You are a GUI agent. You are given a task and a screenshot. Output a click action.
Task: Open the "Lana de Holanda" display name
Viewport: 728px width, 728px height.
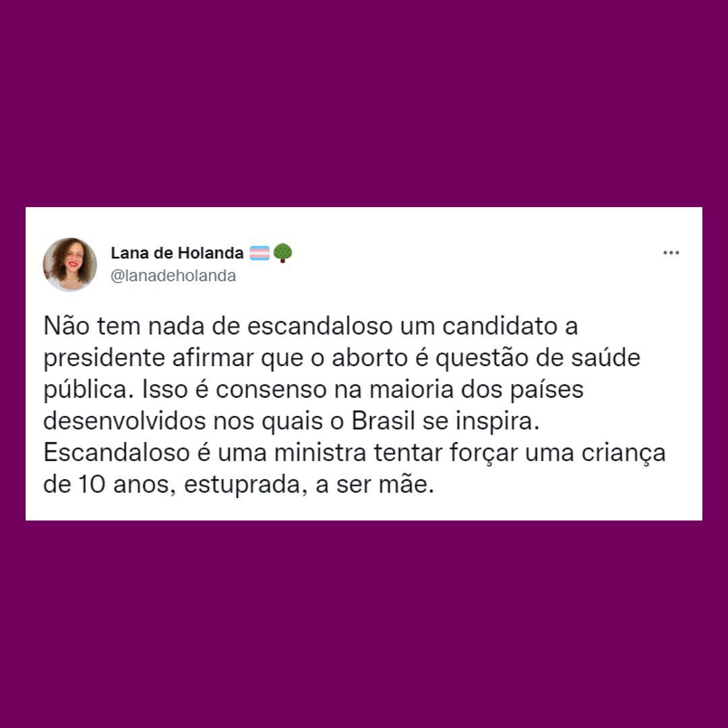coord(177,253)
